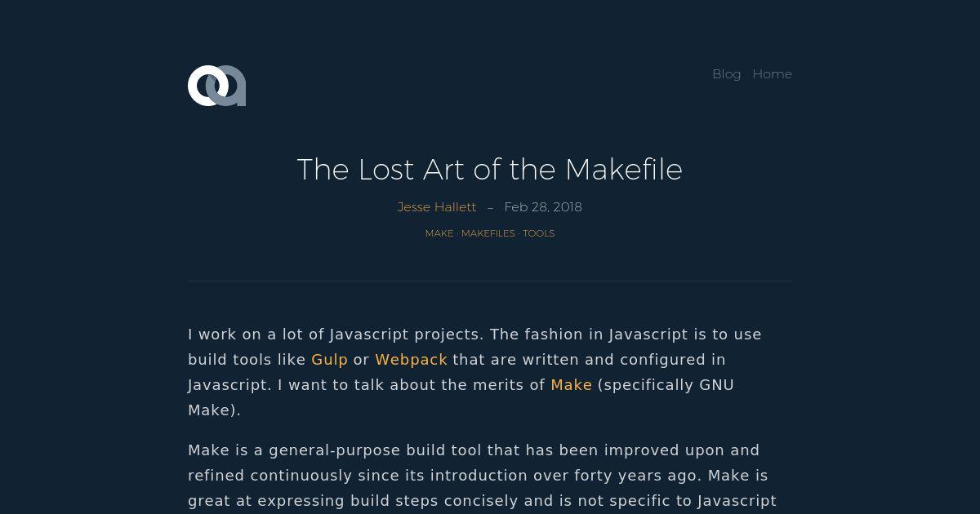Select the MAKE tag

click(x=439, y=233)
